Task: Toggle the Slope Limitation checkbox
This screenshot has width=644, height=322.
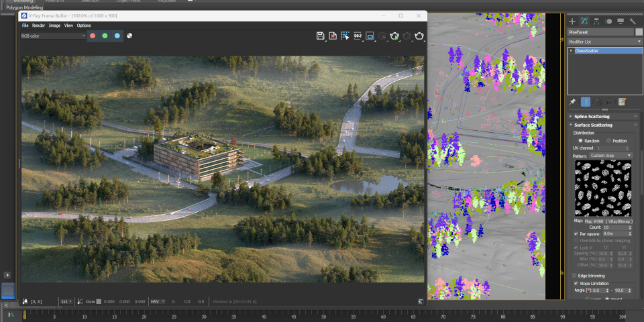Action: [575, 283]
